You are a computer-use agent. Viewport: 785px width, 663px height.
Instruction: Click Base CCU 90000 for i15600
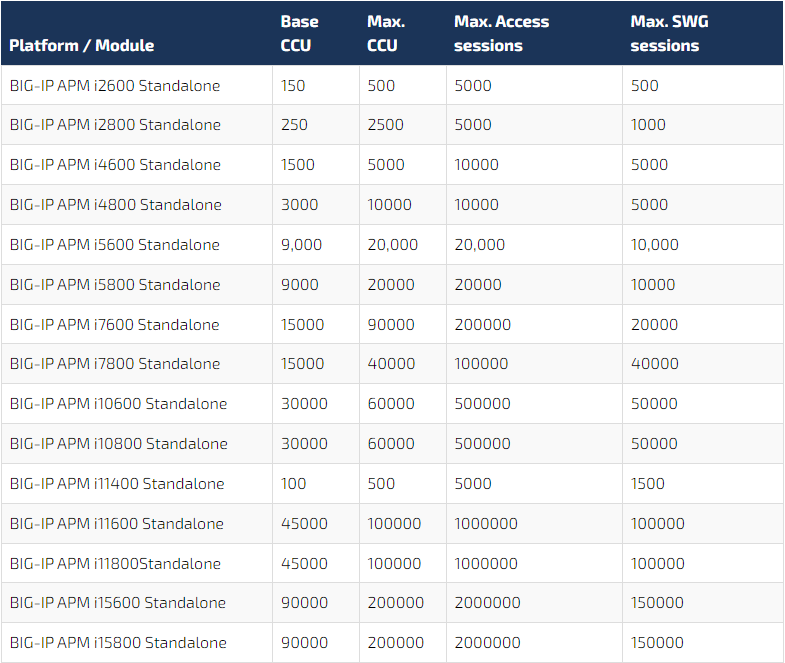(x=304, y=603)
